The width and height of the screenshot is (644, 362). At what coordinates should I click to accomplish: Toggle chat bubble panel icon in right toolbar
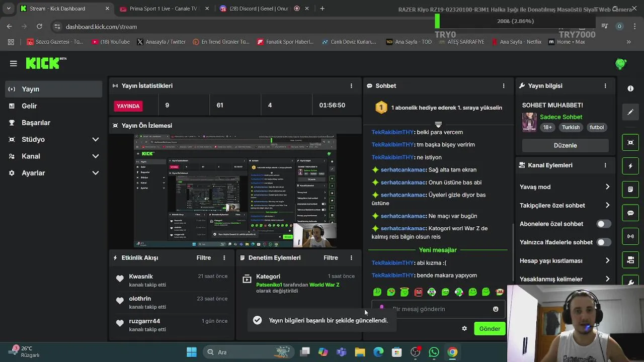click(x=630, y=213)
